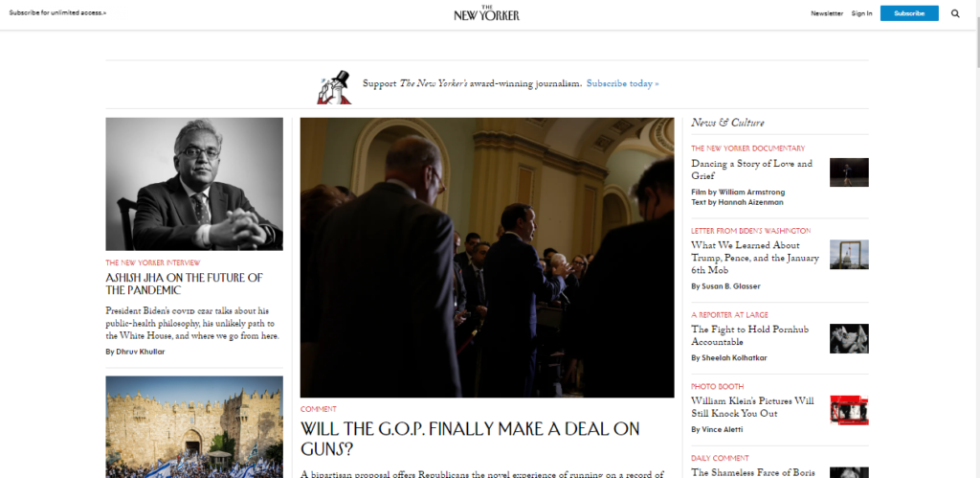Open search with the magnifying glass icon
The width and height of the screenshot is (980, 478).
tap(955, 13)
